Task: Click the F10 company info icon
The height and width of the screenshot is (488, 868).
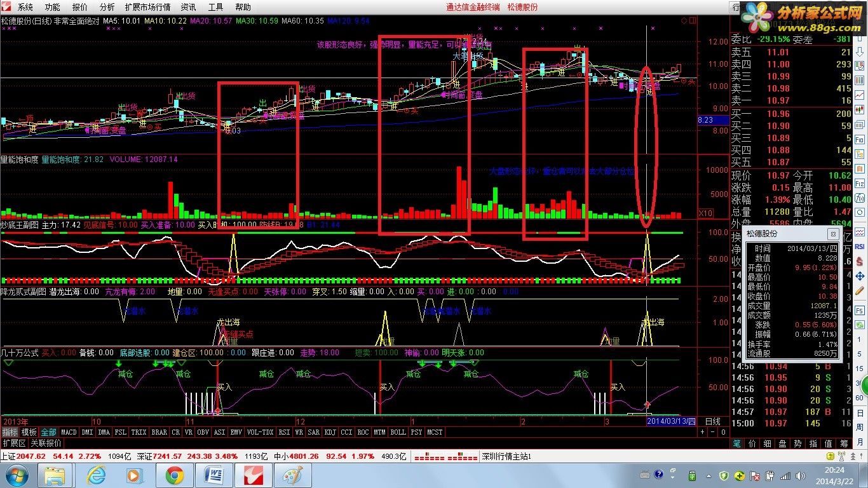Action: coord(859,139)
